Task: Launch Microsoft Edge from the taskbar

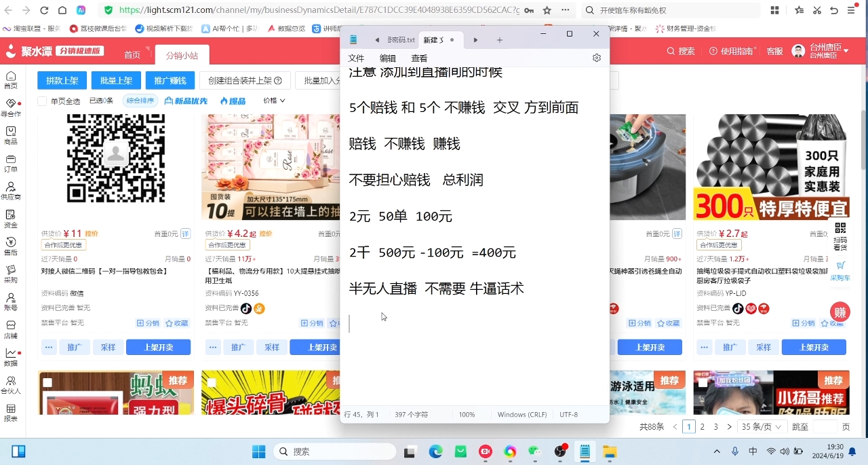Action: point(435,451)
